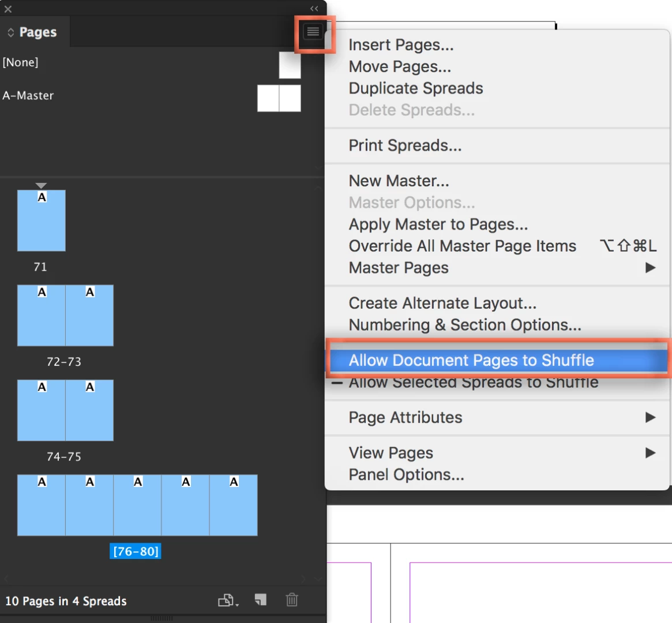The width and height of the screenshot is (672, 623).
Task: Click the [None] master label
Action: [x=20, y=62]
